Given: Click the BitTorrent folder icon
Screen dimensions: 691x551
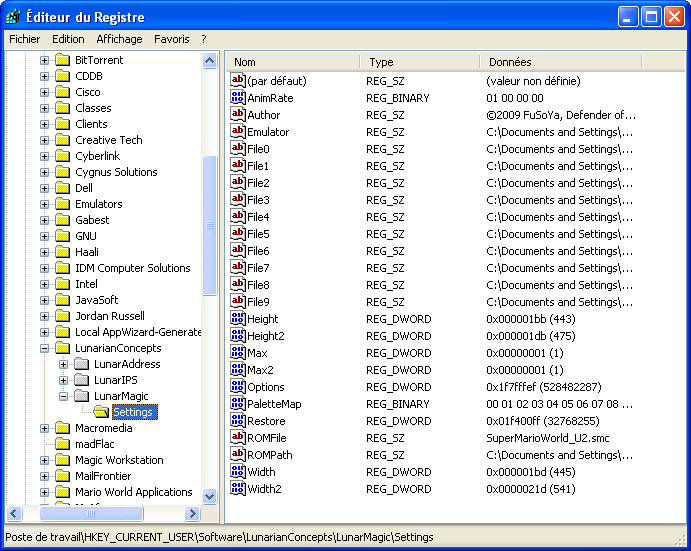Looking at the screenshot, I should click(63, 60).
